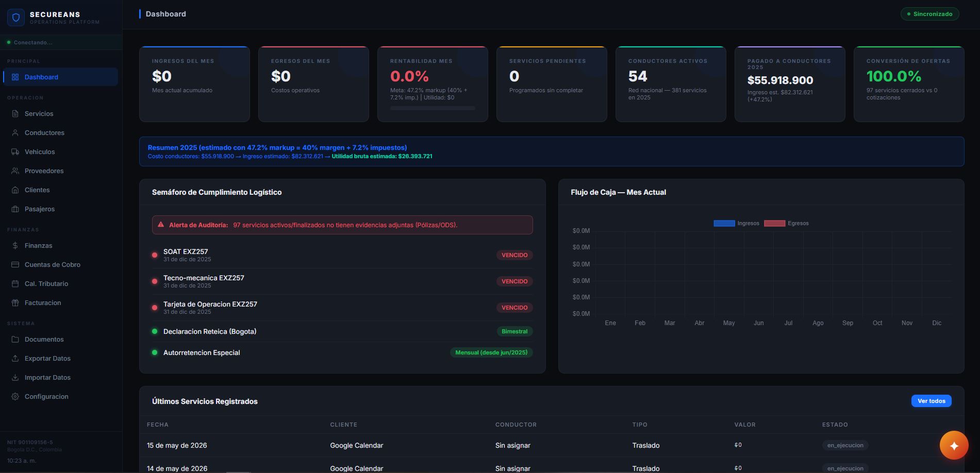Image resolution: width=980 pixels, height=473 pixels.
Task: Open the orange sparkle assistant button
Action: [x=954, y=445]
